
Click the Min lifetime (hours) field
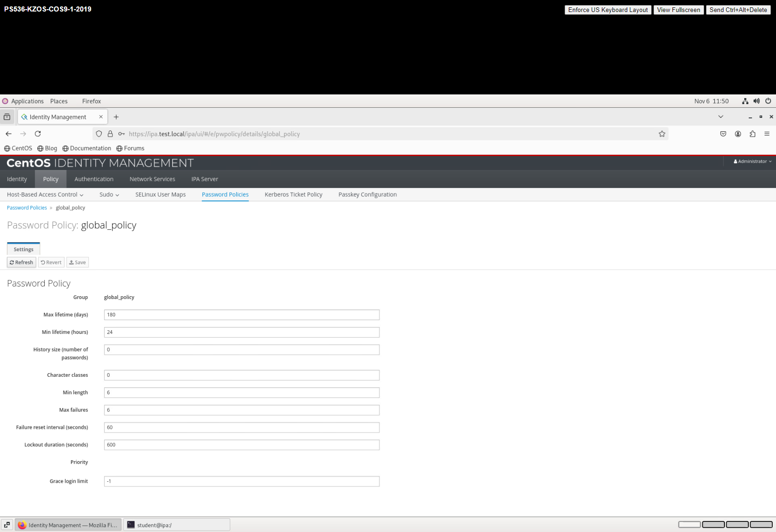tap(242, 332)
